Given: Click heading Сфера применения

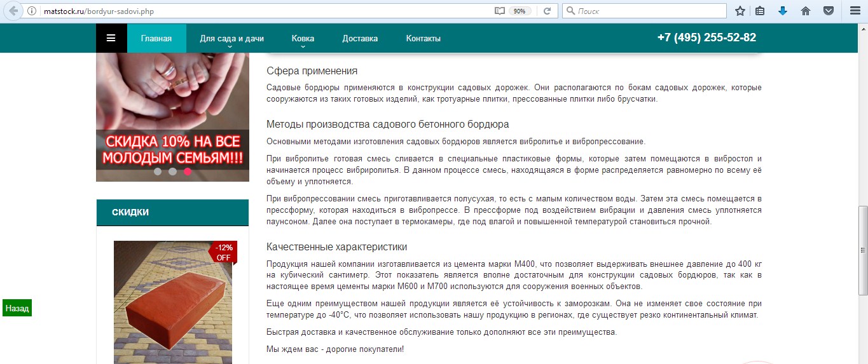Looking at the screenshot, I should [312, 71].
